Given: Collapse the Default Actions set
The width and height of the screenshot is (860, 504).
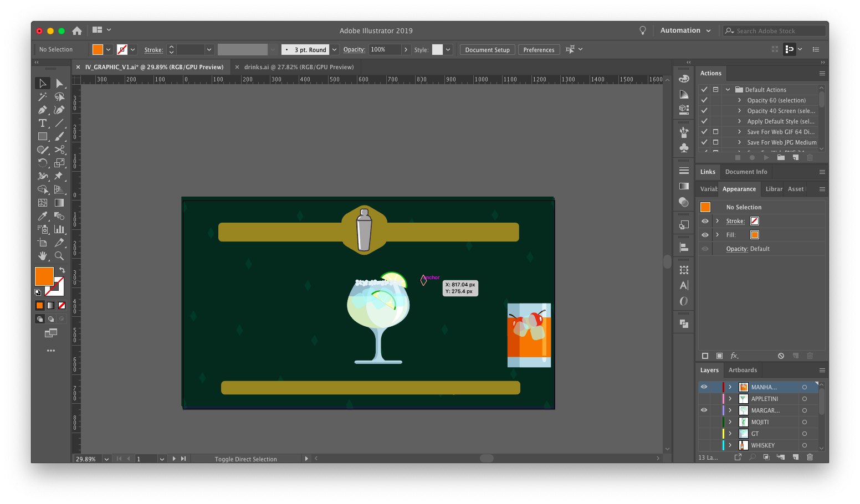Looking at the screenshot, I should (x=728, y=89).
